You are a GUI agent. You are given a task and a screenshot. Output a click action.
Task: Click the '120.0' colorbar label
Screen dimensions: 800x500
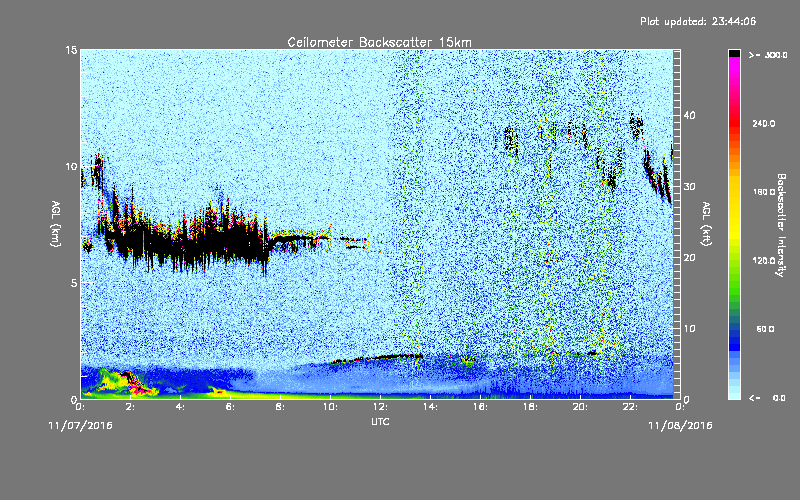[763, 260]
